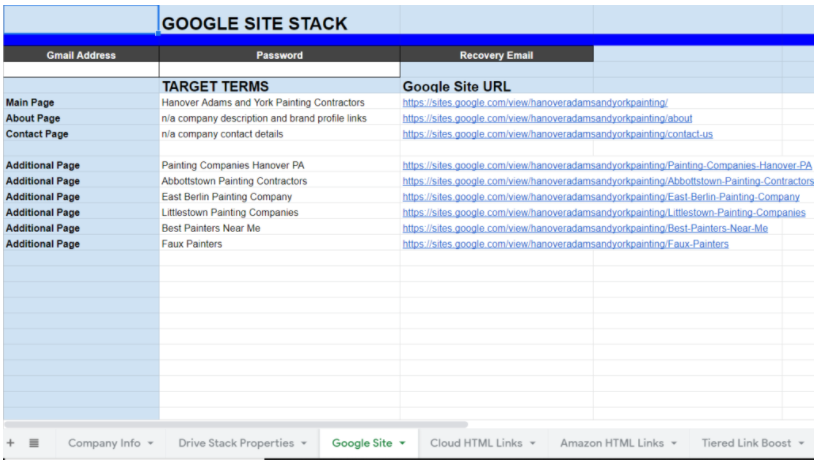Select the Main Page label cell

tap(81, 103)
